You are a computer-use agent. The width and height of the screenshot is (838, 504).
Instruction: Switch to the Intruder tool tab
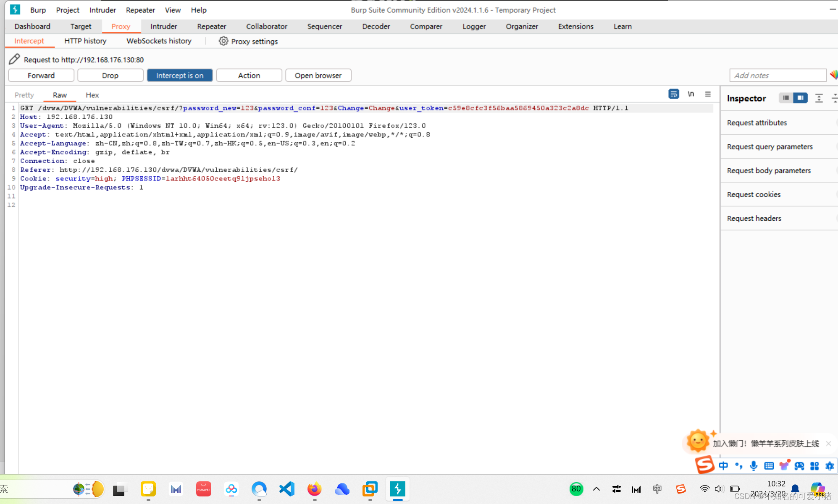point(164,26)
